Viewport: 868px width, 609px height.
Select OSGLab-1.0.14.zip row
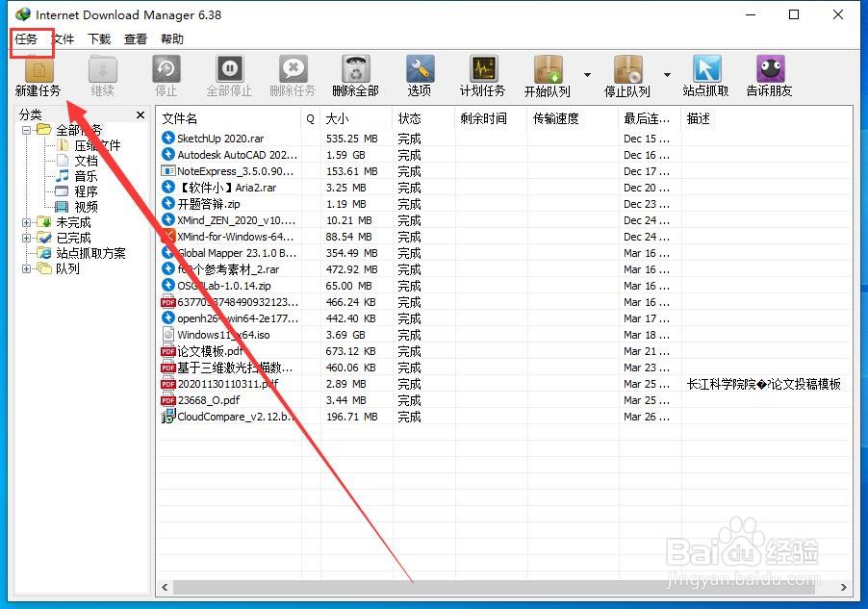pos(503,286)
